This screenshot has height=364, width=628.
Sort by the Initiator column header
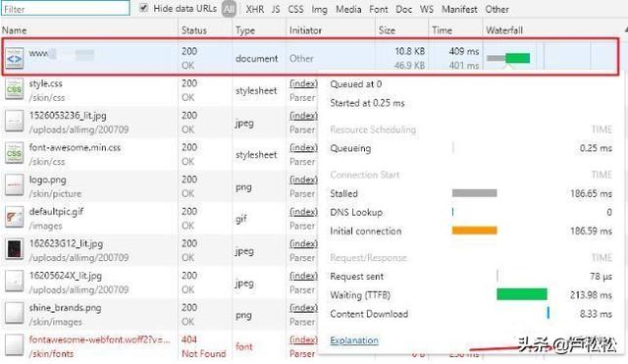(331, 30)
